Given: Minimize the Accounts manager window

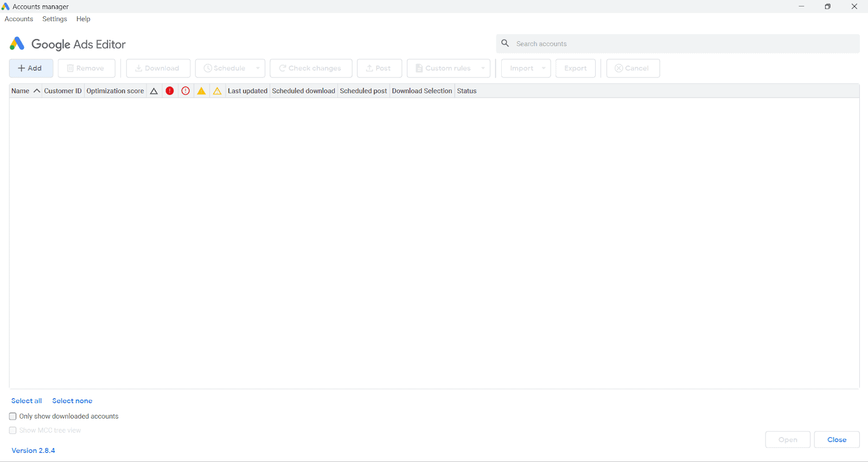Looking at the screenshot, I should [801, 7].
